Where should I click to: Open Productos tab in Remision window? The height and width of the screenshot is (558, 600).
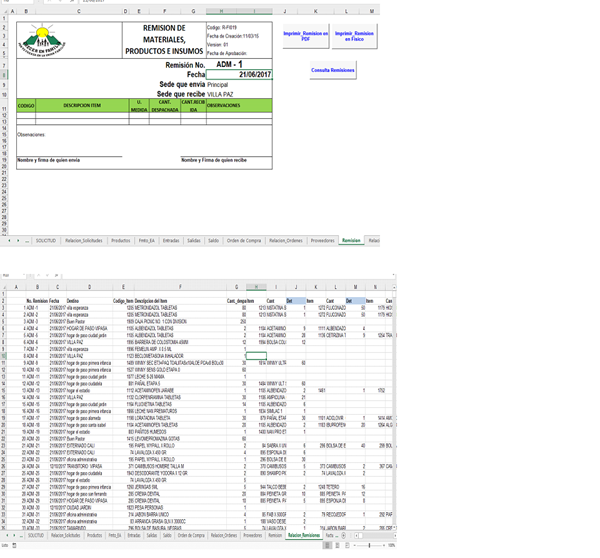click(121, 240)
